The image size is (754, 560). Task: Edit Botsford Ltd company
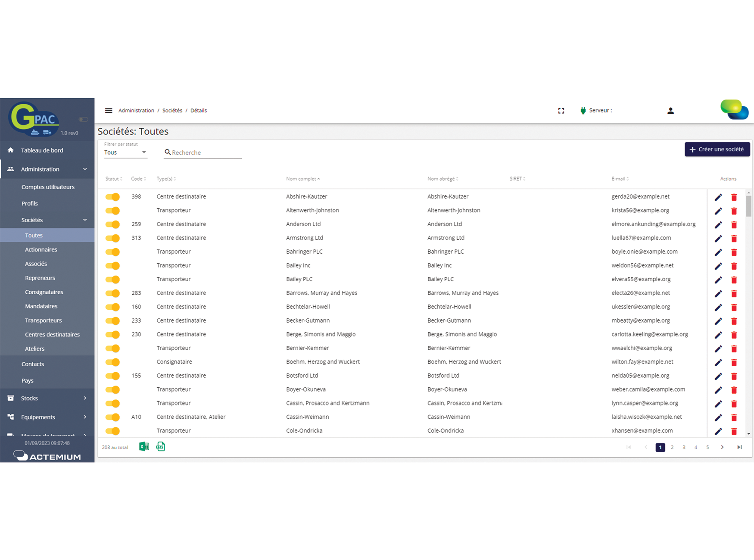[718, 376]
